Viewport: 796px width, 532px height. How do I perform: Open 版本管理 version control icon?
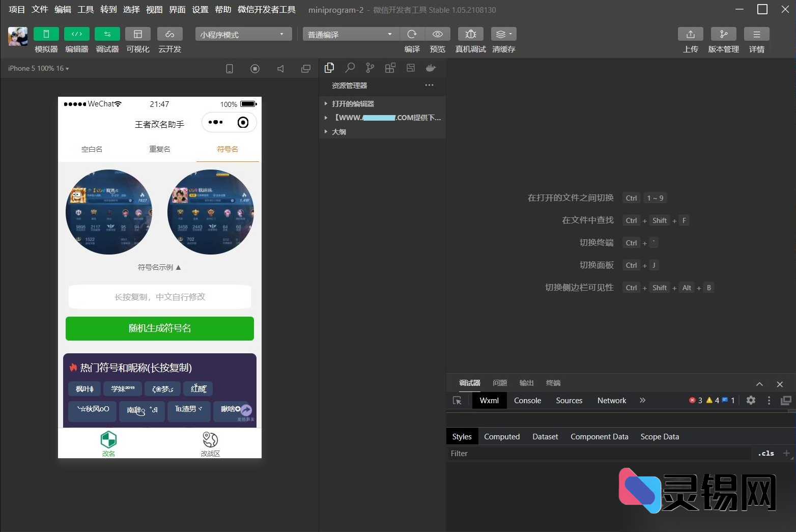point(723,34)
